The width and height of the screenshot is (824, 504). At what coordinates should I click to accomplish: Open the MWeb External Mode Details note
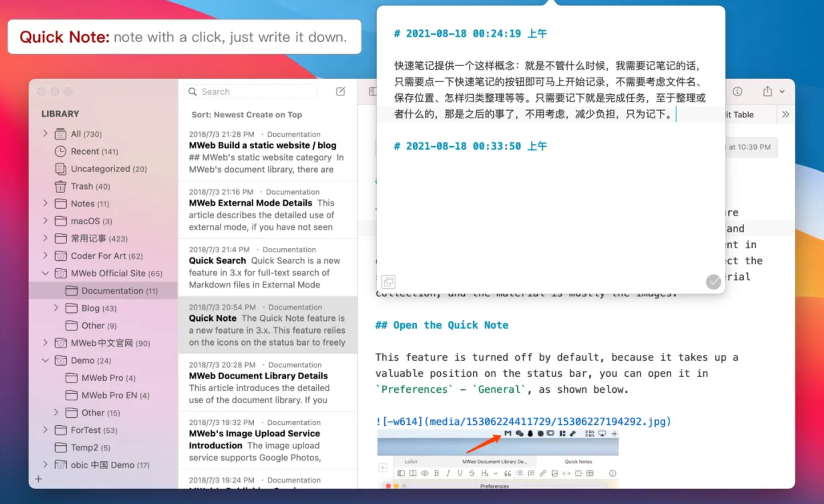(x=268, y=210)
